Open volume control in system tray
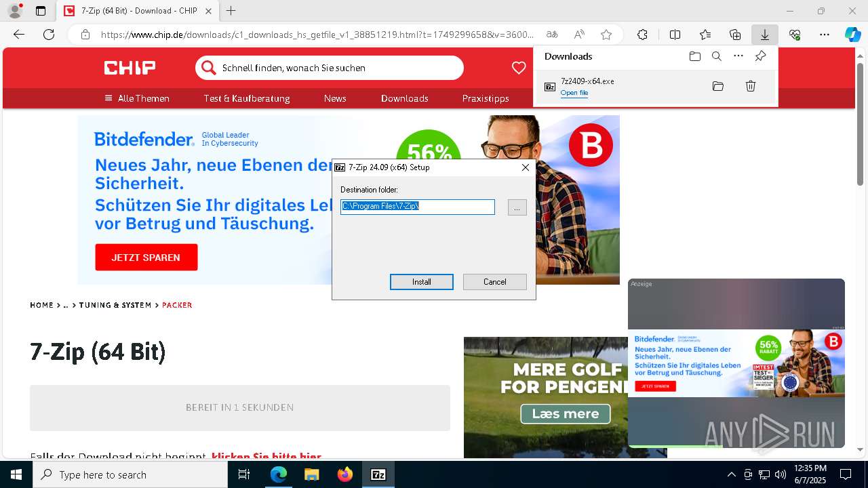This screenshot has width=868, height=488. pos(780,474)
